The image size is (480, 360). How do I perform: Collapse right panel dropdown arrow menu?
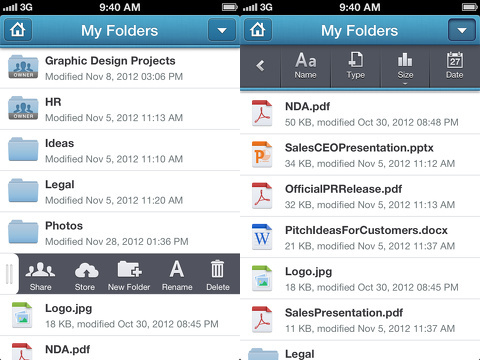(462, 30)
